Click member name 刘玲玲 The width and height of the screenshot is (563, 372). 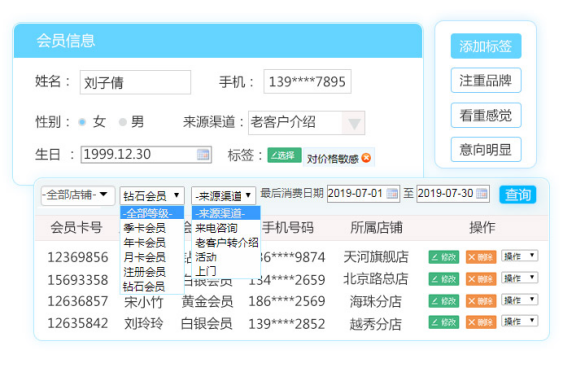tap(144, 324)
